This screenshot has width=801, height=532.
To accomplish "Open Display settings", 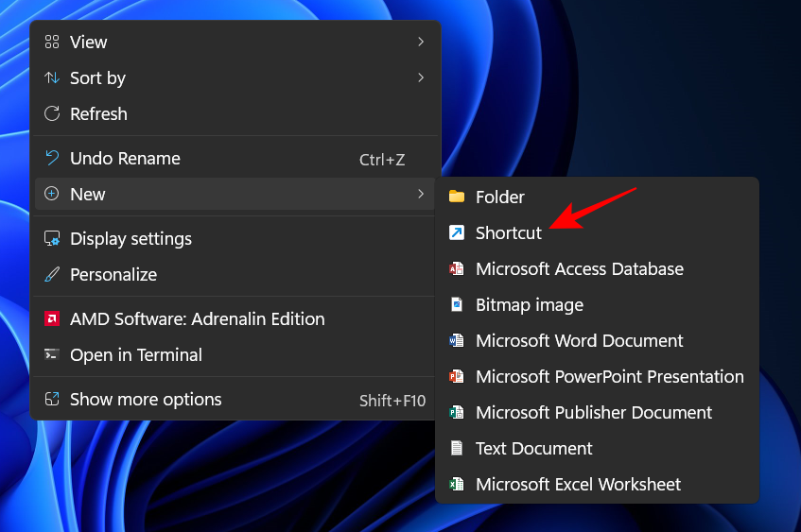I will (x=131, y=239).
